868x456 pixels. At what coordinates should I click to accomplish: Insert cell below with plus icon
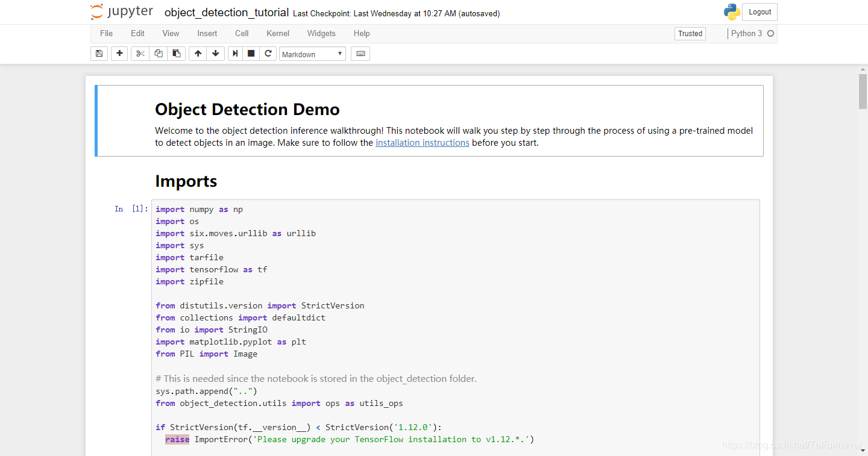pyautogui.click(x=119, y=54)
